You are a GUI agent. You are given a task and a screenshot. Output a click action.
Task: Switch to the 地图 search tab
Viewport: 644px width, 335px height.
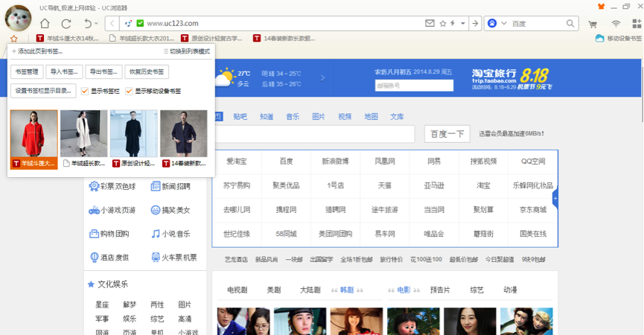pos(372,117)
